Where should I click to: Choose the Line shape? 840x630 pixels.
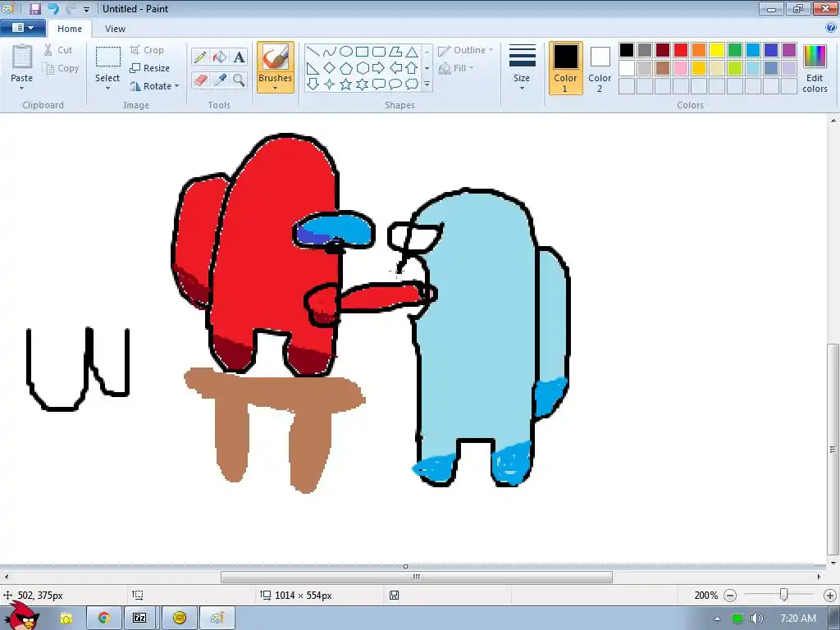pos(313,52)
